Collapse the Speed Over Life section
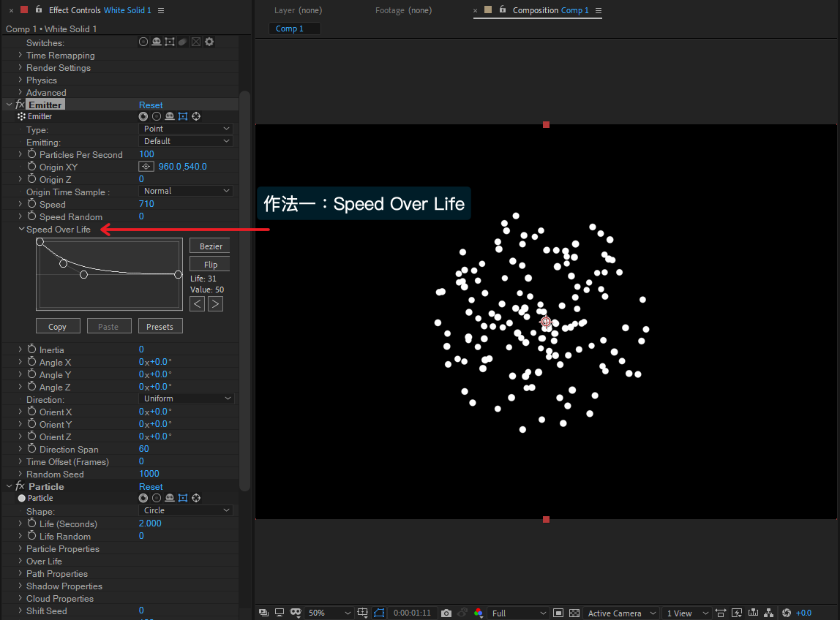This screenshot has height=620, width=840. (x=20, y=229)
